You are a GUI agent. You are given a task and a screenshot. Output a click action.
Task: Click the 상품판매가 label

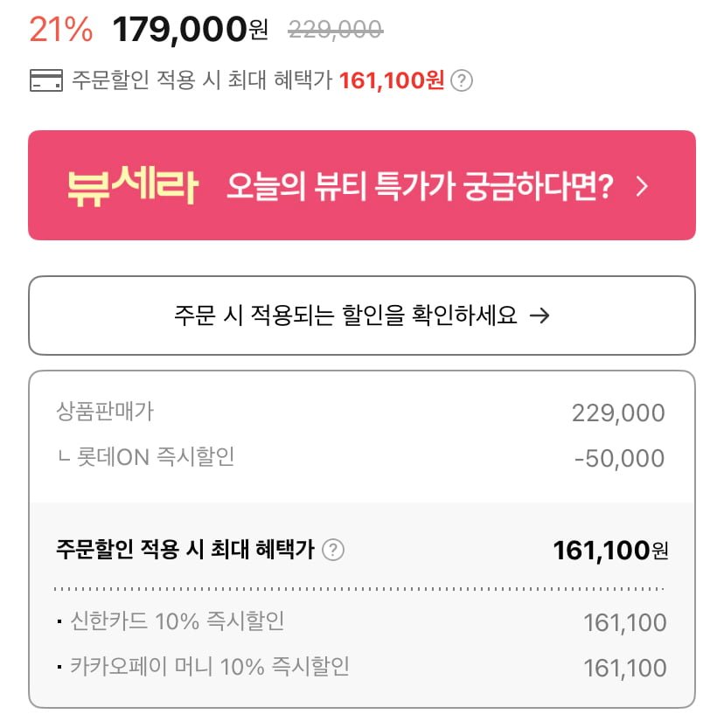tap(105, 412)
